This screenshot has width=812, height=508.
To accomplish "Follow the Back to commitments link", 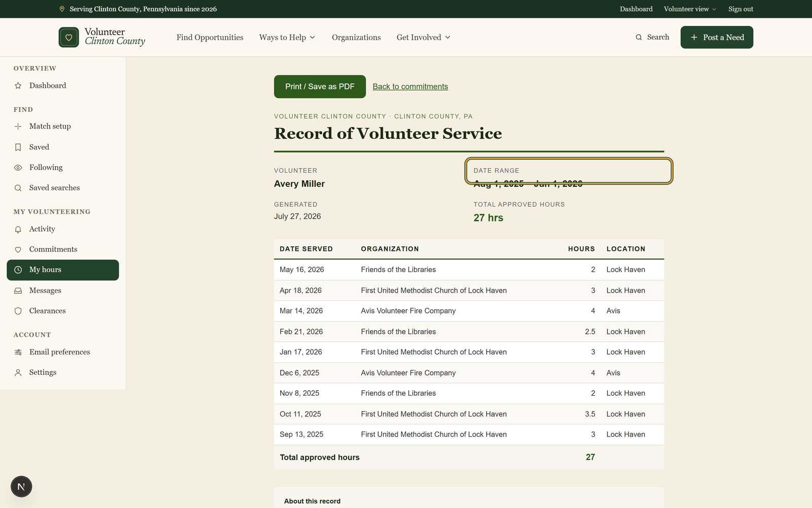I will [x=410, y=86].
